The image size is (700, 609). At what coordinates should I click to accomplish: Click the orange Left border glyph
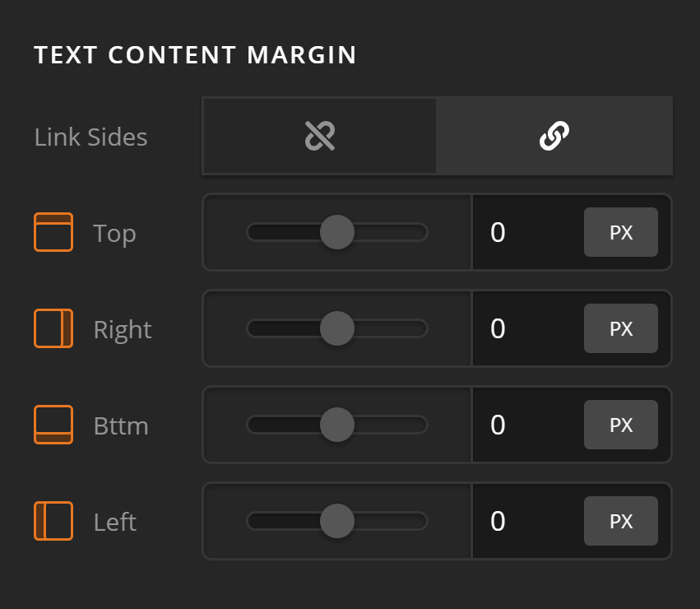coord(53,522)
